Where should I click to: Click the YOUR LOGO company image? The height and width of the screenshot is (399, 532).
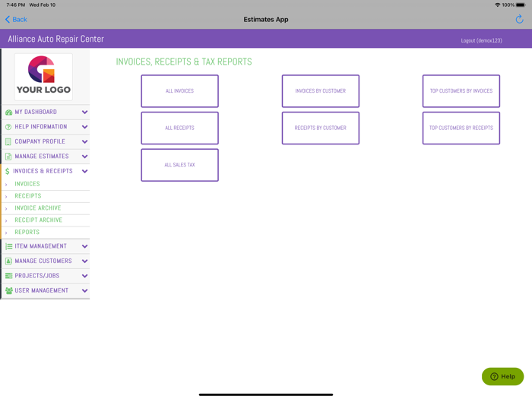(43, 77)
